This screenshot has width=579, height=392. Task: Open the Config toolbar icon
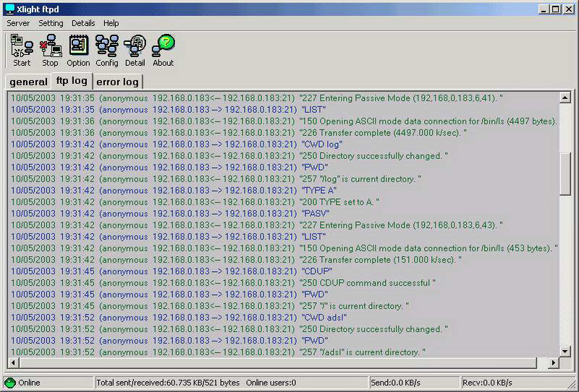[x=107, y=51]
